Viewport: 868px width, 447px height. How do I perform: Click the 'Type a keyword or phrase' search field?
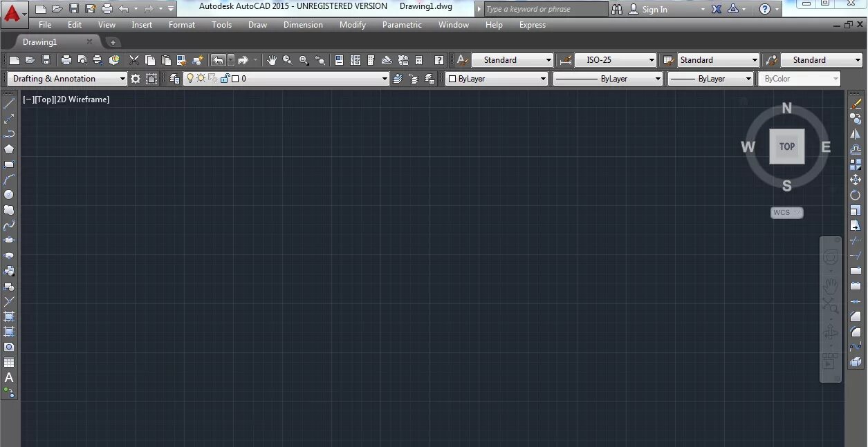pyautogui.click(x=546, y=10)
